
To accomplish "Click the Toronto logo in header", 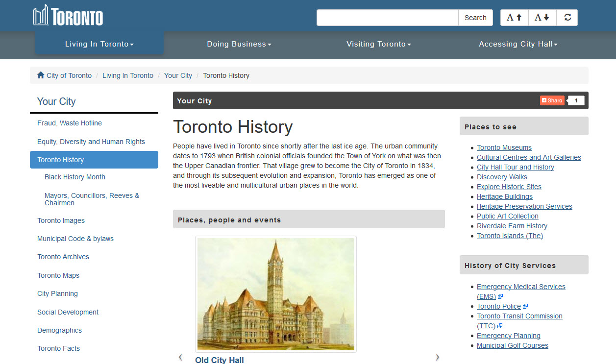I will point(68,15).
